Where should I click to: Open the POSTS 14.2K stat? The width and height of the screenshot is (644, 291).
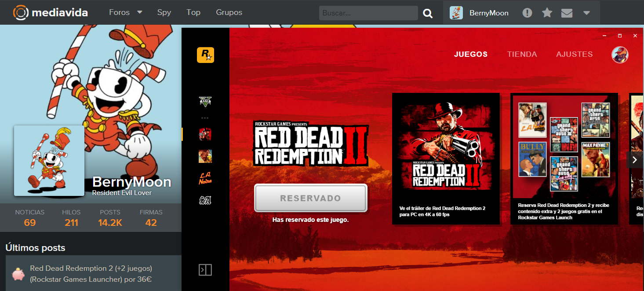(x=110, y=218)
